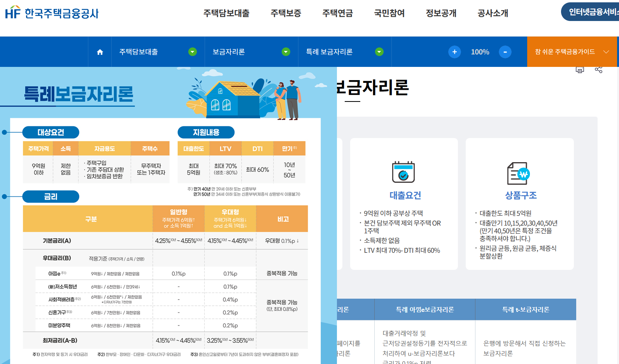Click 특례보금자리론 infographic title
619x364 pixels.
(x=79, y=94)
